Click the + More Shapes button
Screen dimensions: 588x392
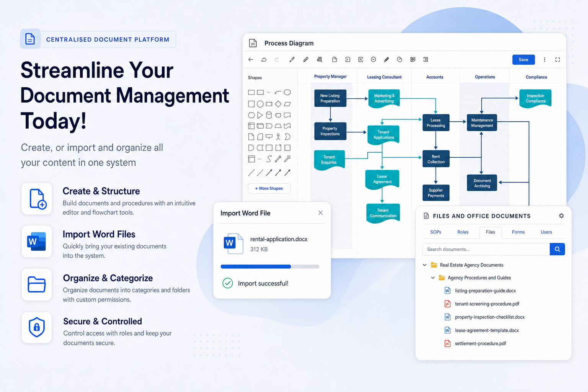point(269,188)
